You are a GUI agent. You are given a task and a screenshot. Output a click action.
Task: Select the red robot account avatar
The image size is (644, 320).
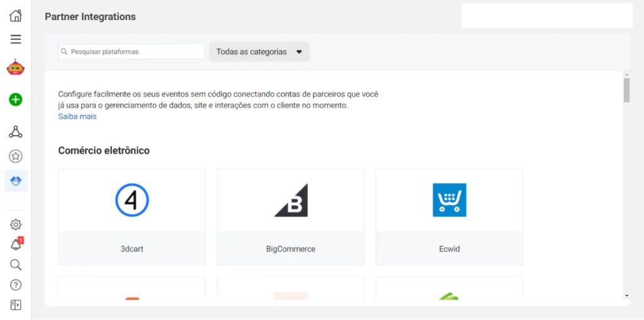coord(16,67)
